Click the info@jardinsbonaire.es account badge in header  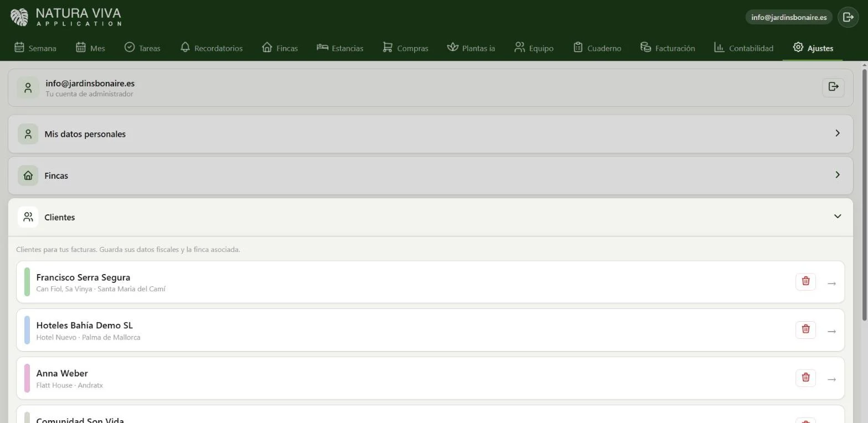(789, 17)
